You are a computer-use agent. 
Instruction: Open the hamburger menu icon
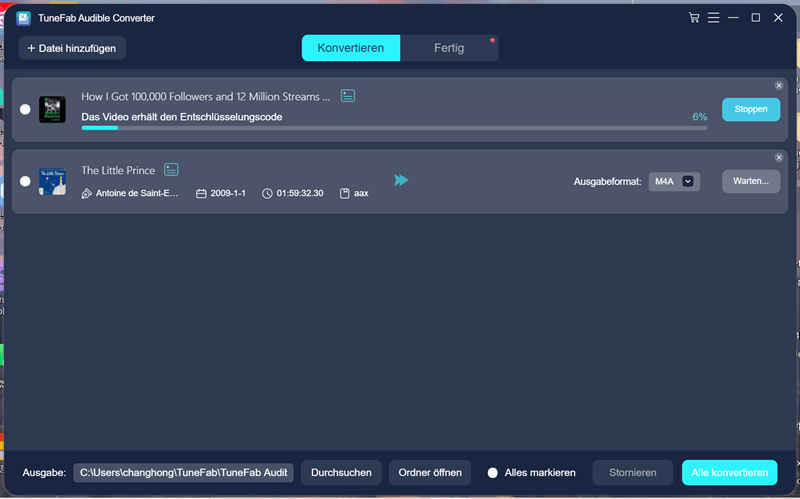point(713,18)
